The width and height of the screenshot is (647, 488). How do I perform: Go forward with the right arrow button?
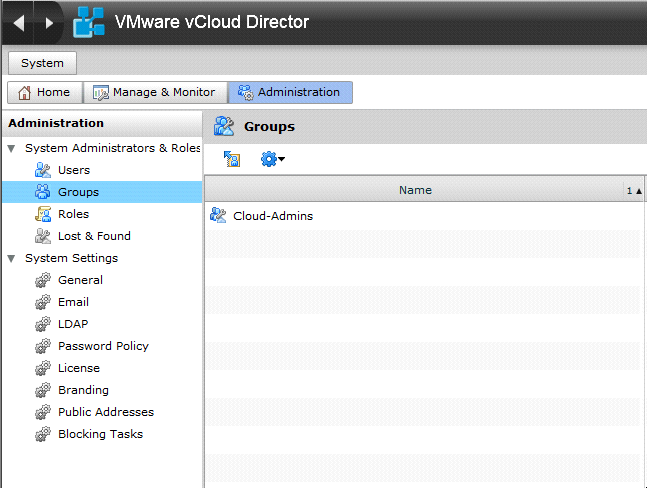[x=49, y=23]
